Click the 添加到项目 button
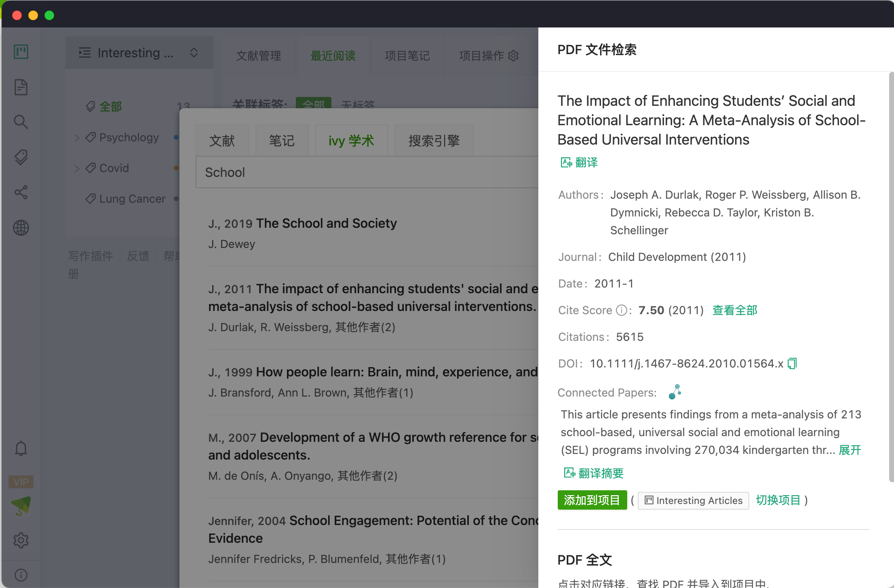894x588 pixels. point(592,500)
